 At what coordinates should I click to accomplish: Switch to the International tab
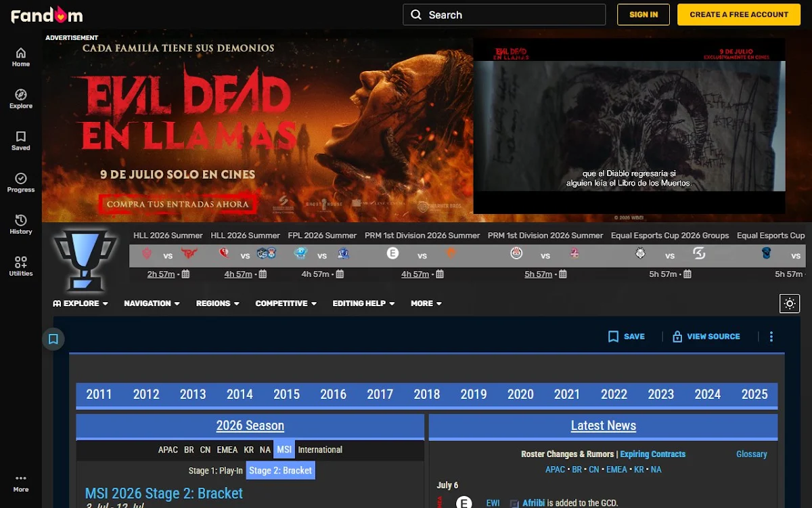pos(320,450)
